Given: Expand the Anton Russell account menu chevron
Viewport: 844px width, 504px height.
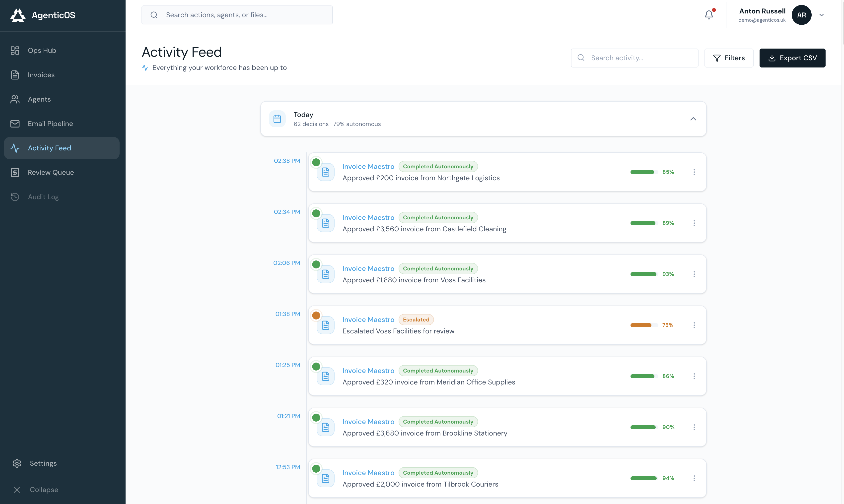Looking at the screenshot, I should tap(822, 15).
